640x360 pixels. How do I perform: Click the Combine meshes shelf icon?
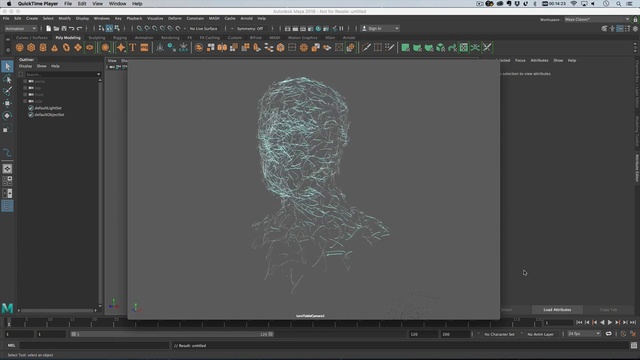[199, 48]
